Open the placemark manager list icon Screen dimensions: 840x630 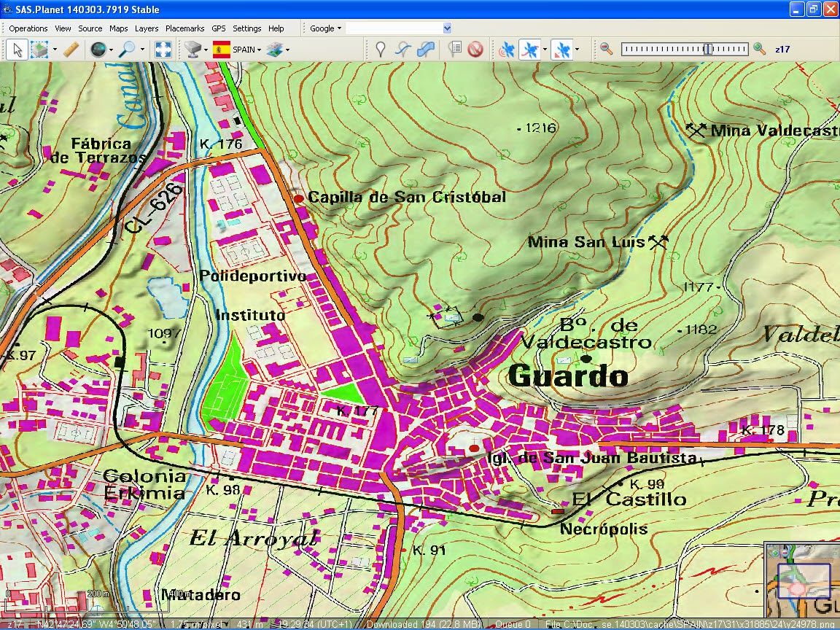tap(455, 50)
